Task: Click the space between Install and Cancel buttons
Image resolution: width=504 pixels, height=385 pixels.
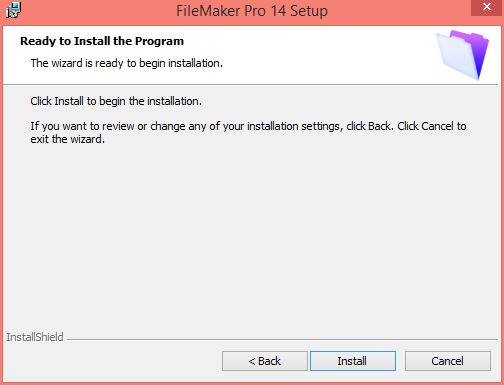Action: coord(400,361)
